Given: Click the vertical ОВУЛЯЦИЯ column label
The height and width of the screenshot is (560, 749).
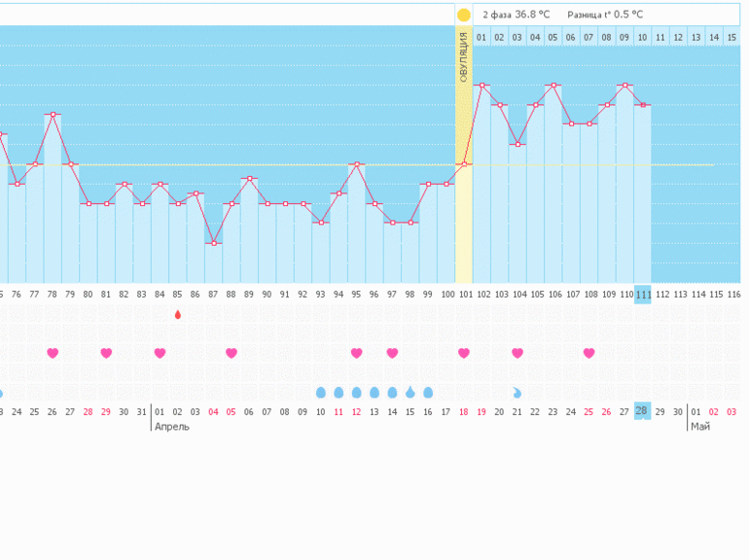Looking at the screenshot, I should pos(464,56).
